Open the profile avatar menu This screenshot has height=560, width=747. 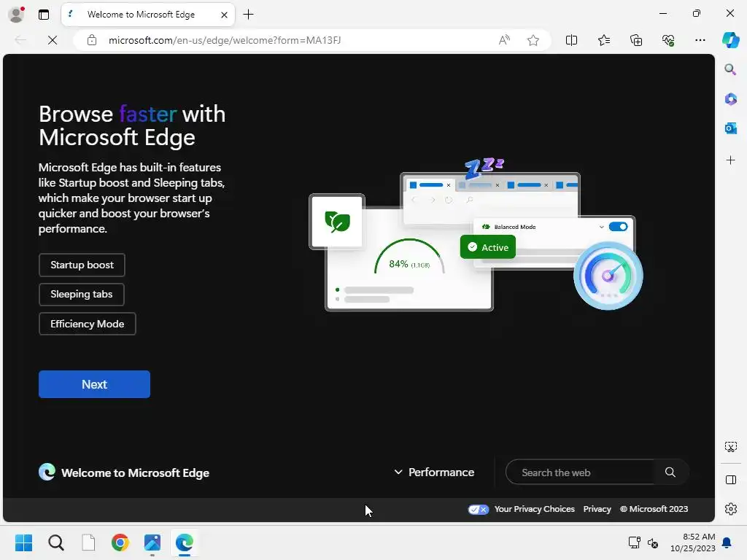[16, 15]
